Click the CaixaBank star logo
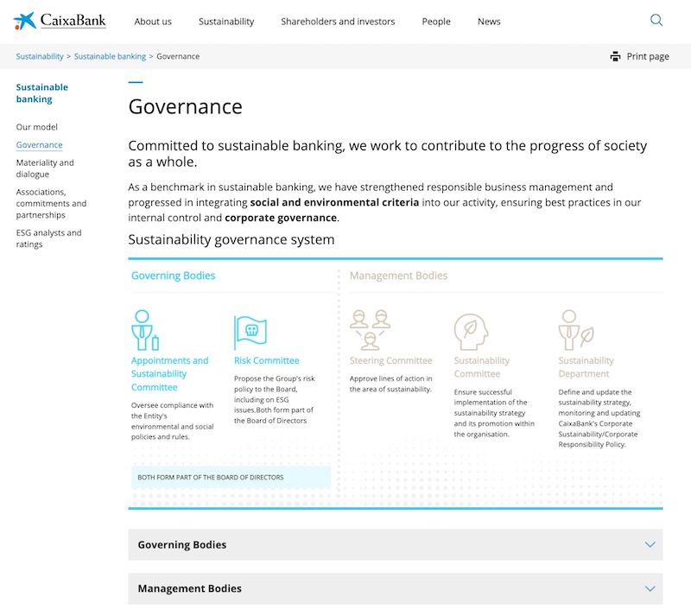This screenshot has width=691, height=616. click(25, 21)
